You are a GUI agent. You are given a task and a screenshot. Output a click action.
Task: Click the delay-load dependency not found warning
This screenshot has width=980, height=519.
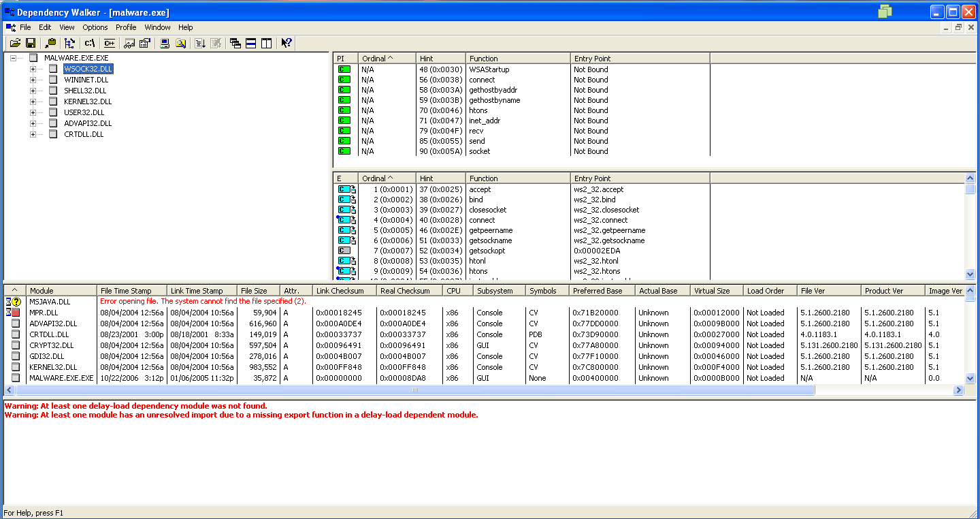(135, 406)
